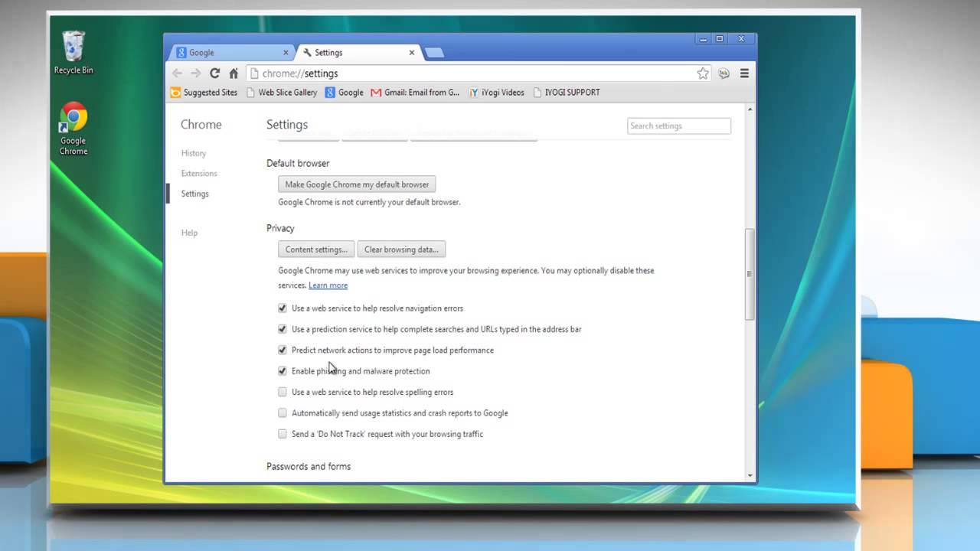Click the back navigation arrow
Viewport: 980px width, 551px height.
click(x=178, y=73)
